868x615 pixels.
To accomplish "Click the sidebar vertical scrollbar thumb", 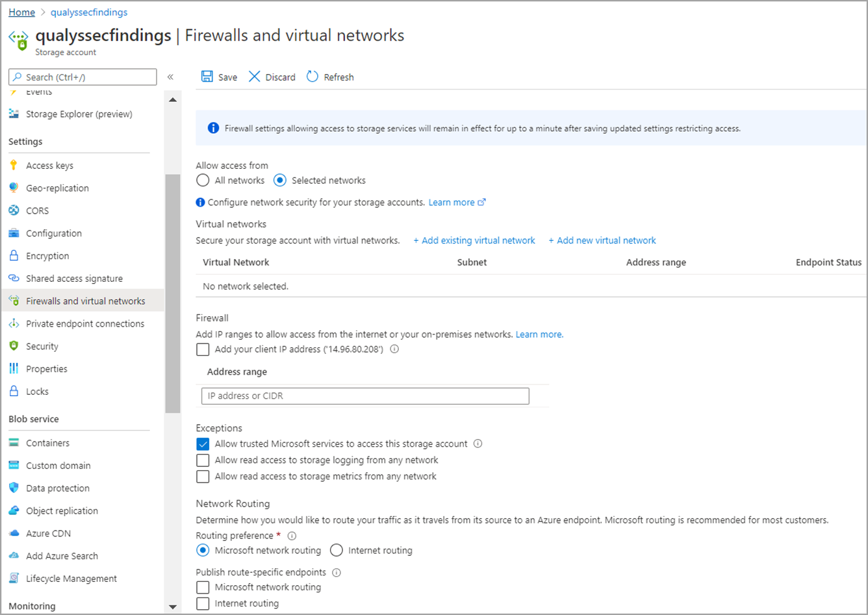I will pyautogui.click(x=173, y=294).
